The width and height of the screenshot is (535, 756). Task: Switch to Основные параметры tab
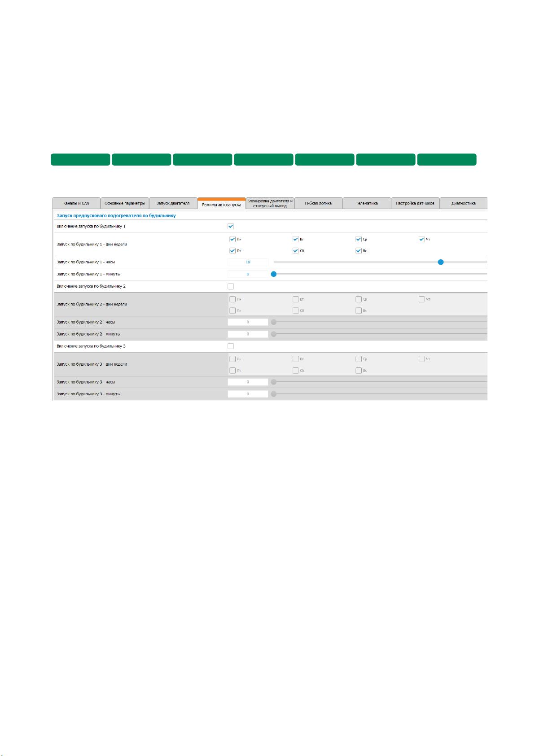click(x=125, y=203)
